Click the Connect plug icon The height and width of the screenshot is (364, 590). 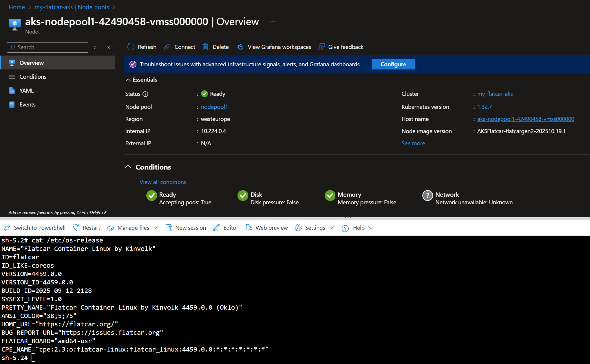167,47
